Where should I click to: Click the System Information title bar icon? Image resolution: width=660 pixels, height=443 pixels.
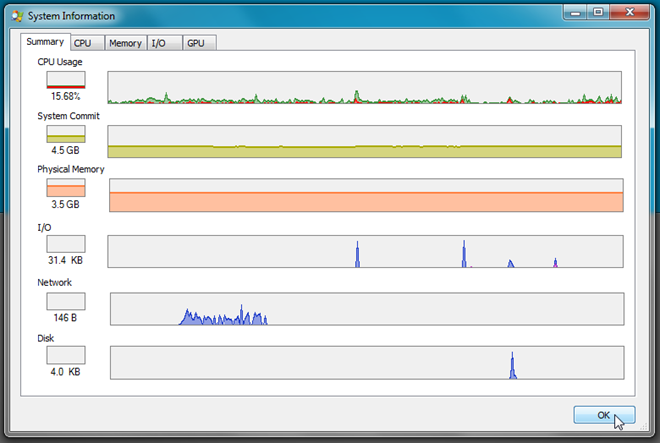[18, 16]
